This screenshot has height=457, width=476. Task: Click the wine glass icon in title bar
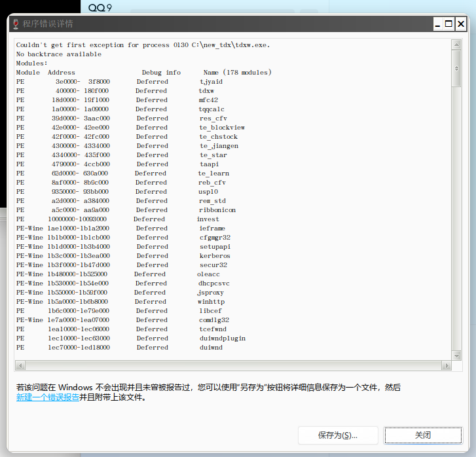16,24
